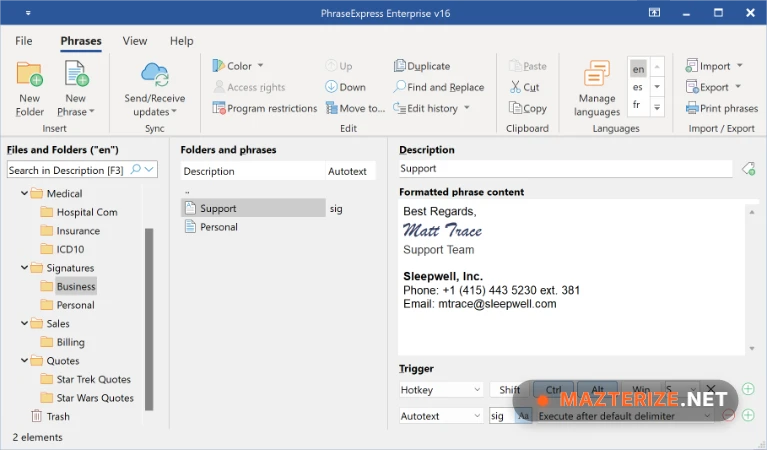Click the Autotext column header
This screenshot has height=450, width=767.
[350, 171]
